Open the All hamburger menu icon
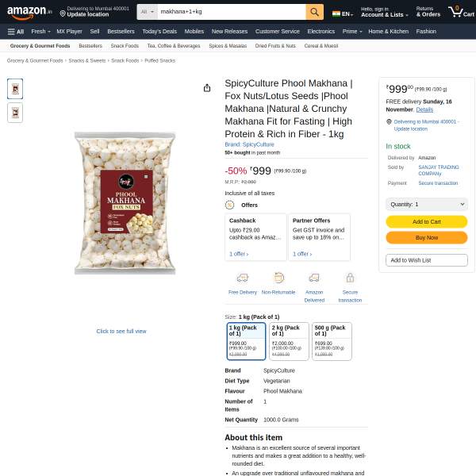The height and width of the screenshot is (476, 476). [x=11, y=32]
